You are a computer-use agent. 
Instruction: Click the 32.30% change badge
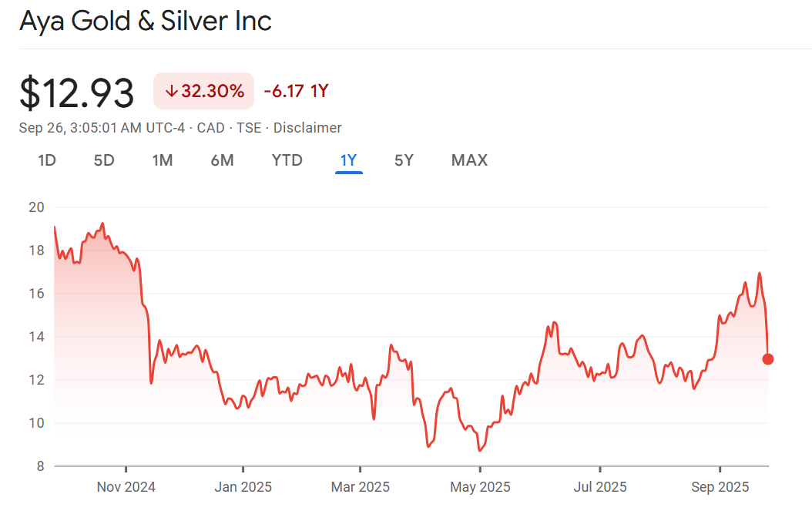204,92
